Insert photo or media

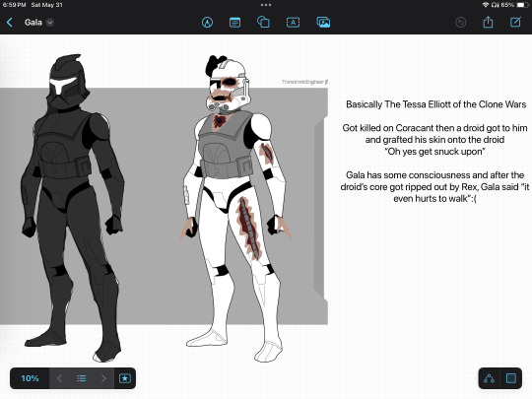tap(323, 23)
